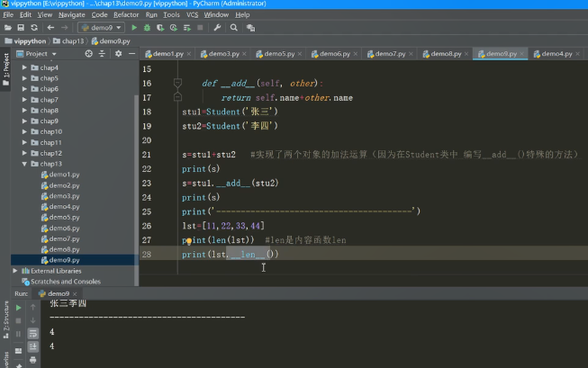Screen dimensions: 588x368
Task: Open the Refactor menu
Action: pos(126,15)
